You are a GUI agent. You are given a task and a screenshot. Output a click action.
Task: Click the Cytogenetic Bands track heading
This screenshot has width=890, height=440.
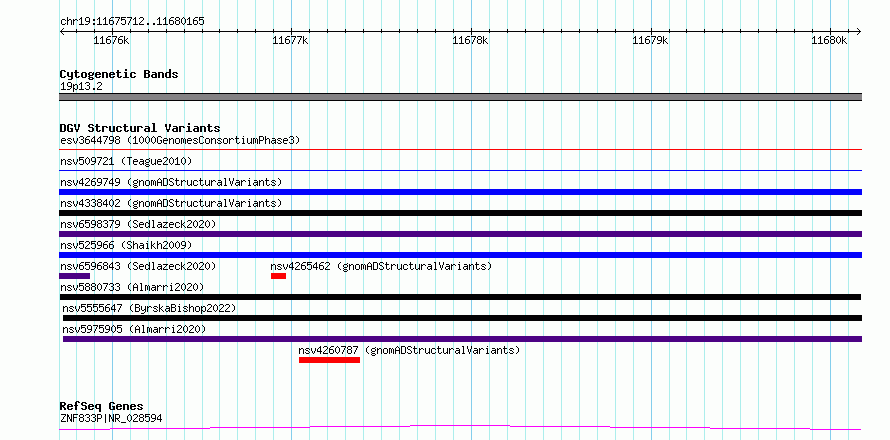(119, 74)
